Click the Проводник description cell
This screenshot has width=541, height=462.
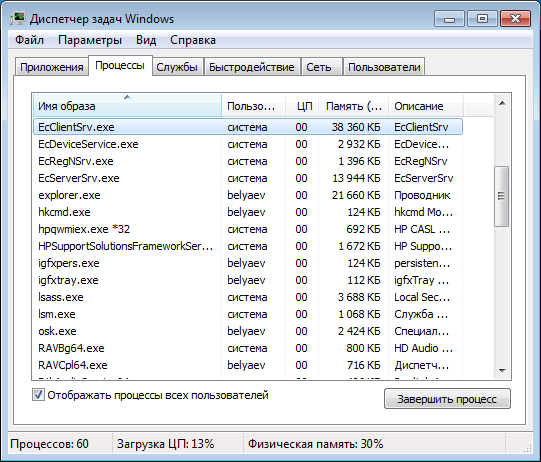422,195
